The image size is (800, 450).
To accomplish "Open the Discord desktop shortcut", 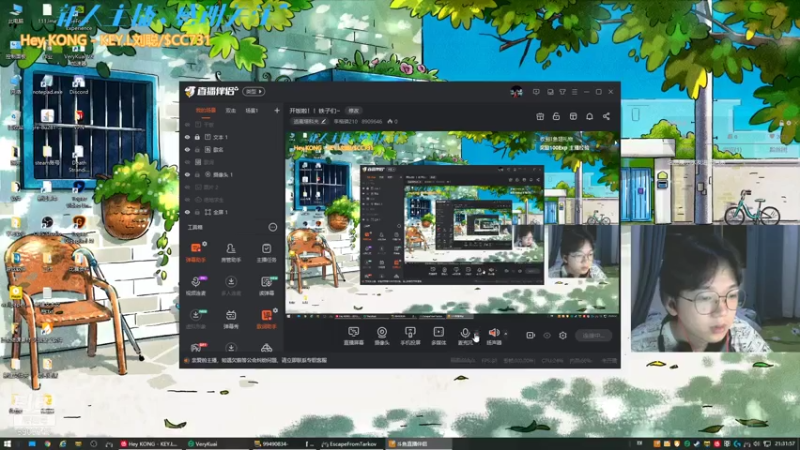I will 79,85.
